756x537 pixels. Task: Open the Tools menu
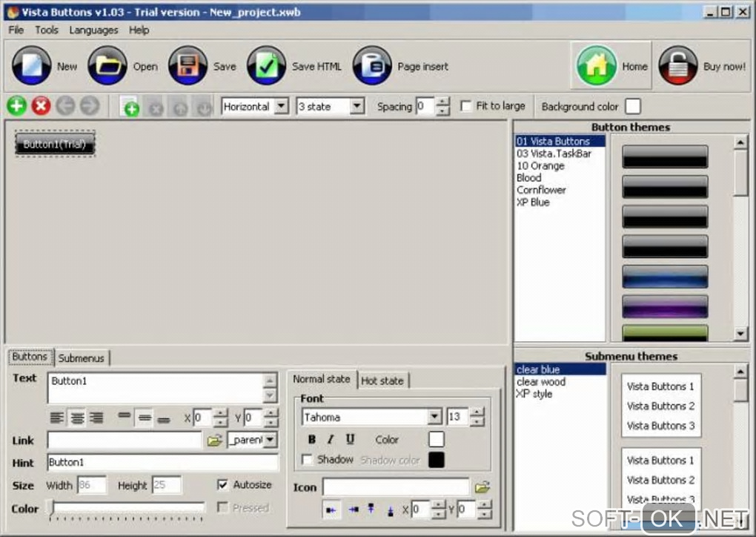coord(46,30)
